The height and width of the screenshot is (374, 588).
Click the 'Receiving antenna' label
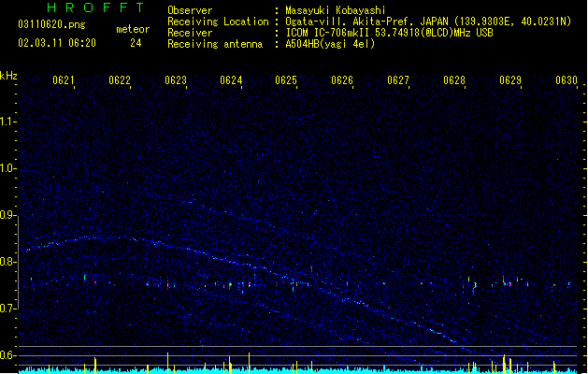(215, 44)
